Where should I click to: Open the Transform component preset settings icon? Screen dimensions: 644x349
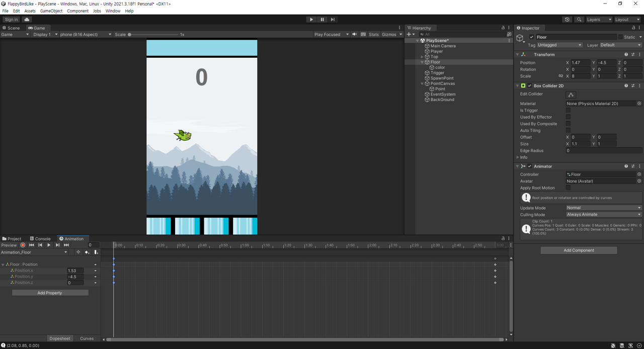coord(633,55)
